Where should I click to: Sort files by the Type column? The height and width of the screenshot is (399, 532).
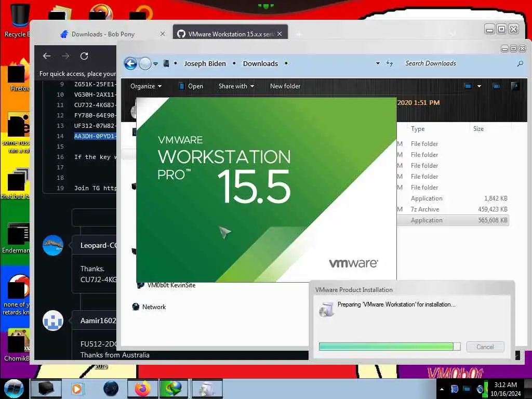pyautogui.click(x=418, y=129)
